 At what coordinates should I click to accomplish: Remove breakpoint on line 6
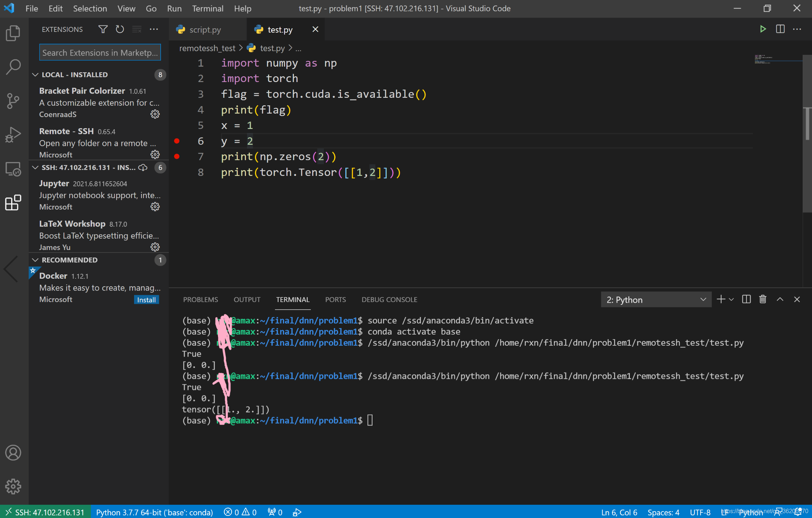[177, 141]
